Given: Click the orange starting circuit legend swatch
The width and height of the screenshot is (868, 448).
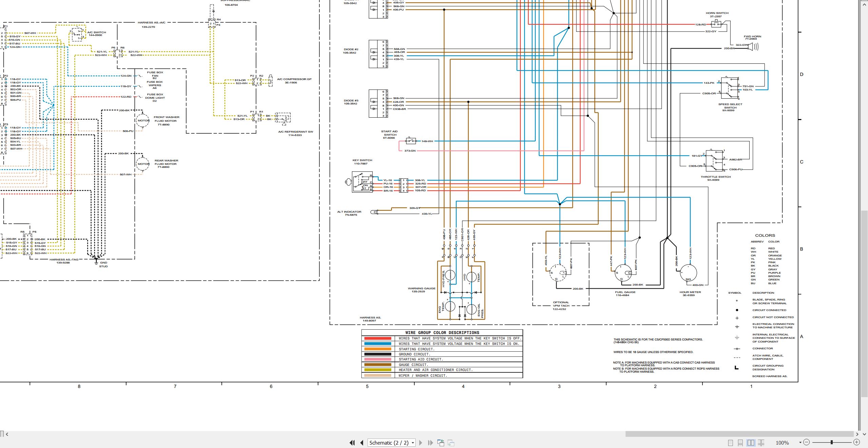Looking at the screenshot, I should point(377,349).
